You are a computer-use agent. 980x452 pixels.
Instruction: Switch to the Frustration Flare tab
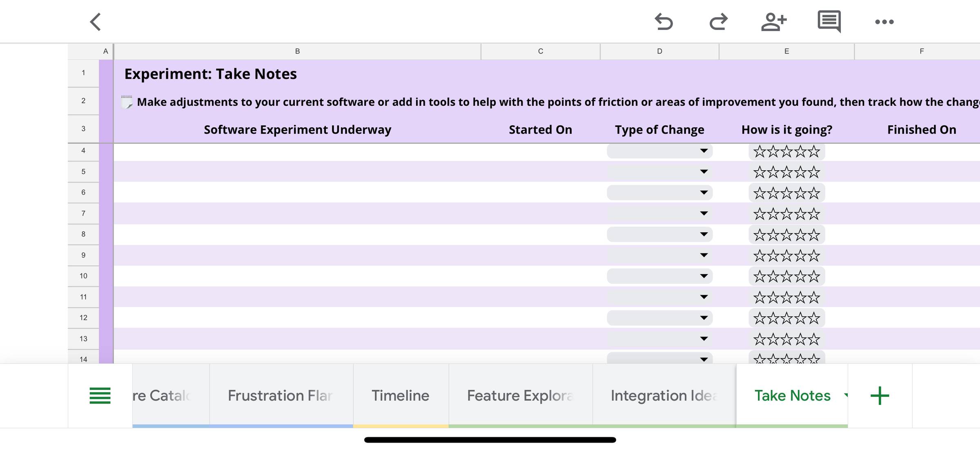click(281, 396)
